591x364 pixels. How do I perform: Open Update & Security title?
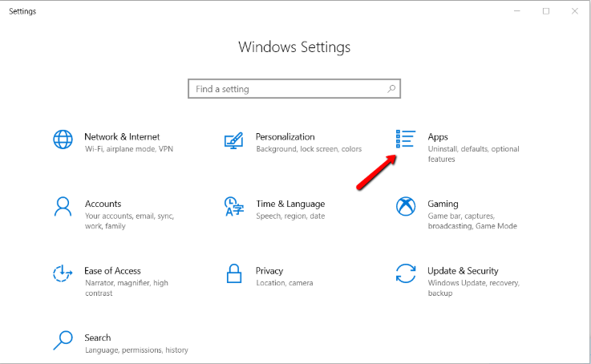pyautogui.click(x=463, y=271)
